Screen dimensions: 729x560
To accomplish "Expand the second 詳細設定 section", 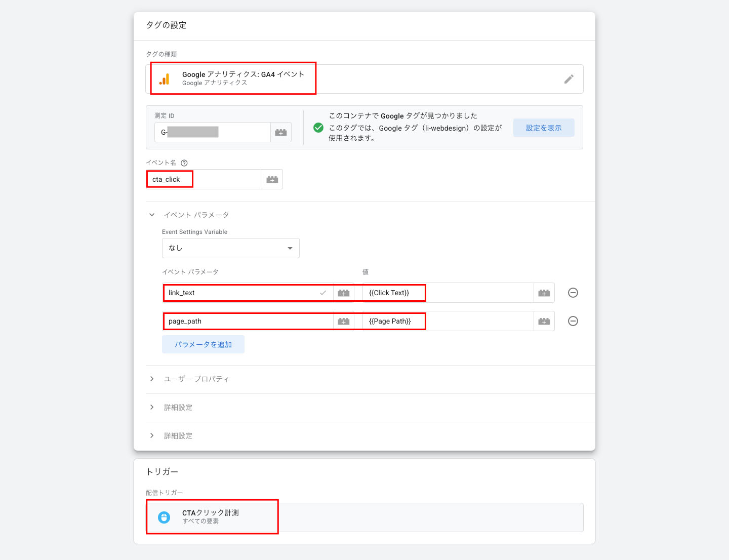I will click(152, 435).
